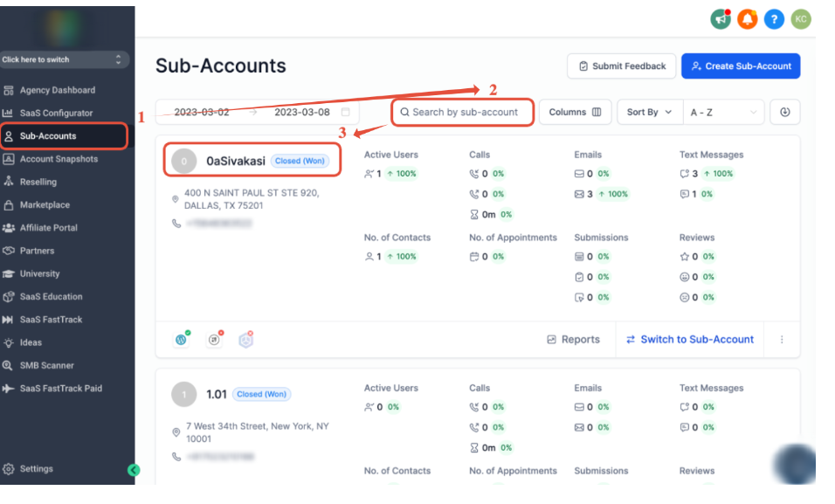Click the WordPress icon under 0aSivakasi
Viewport: 835px width, 504px height.
[182, 340]
